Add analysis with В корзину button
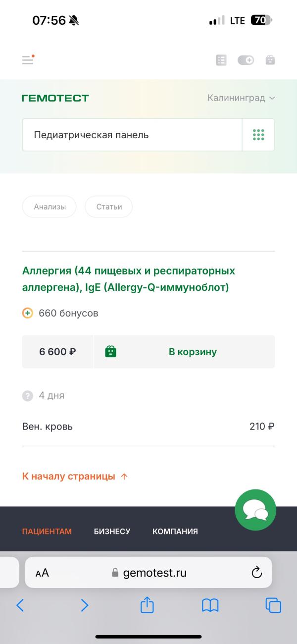Image resolution: width=297 pixels, height=644 pixels. point(184,352)
